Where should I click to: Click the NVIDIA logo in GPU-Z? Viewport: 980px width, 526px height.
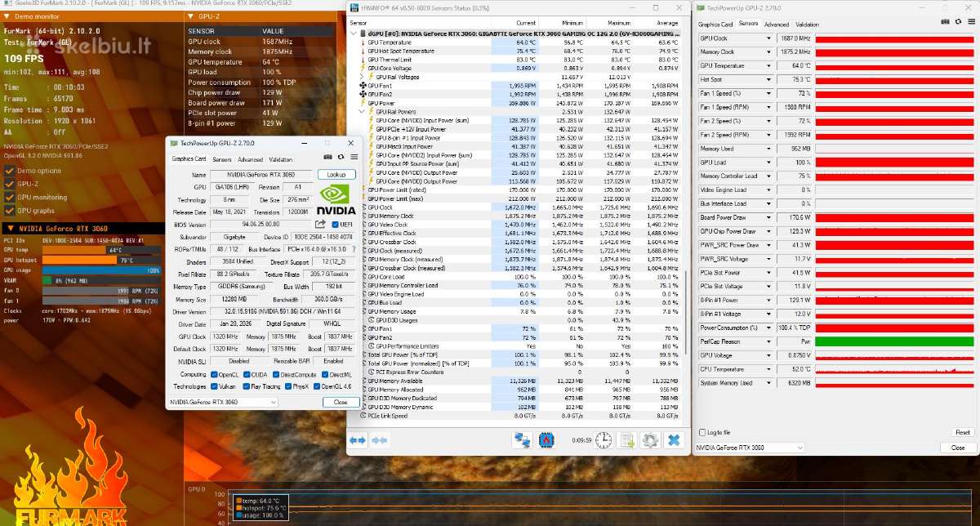coord(336,198)
